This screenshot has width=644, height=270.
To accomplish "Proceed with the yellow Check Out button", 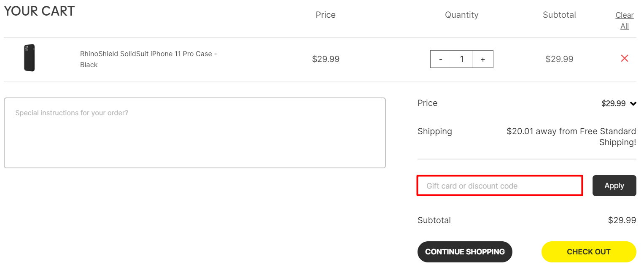I will pyautogui.click(x=588, y=252).
